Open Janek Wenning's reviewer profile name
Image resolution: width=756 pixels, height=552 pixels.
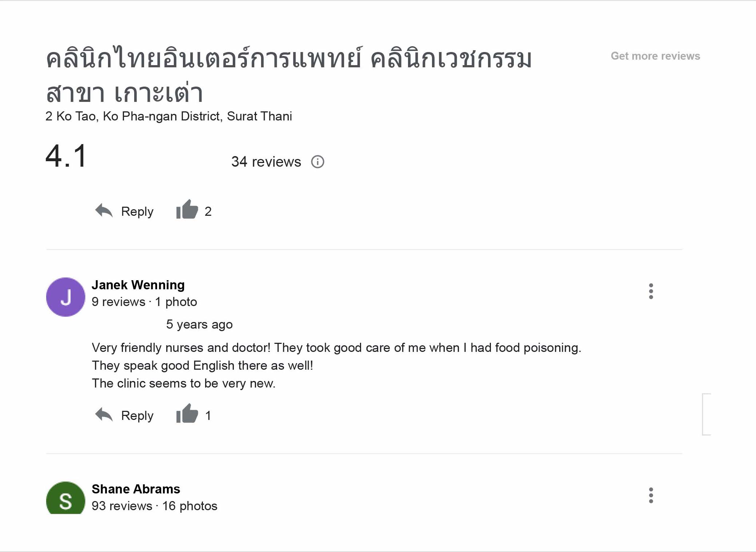[x=138, y=285]
